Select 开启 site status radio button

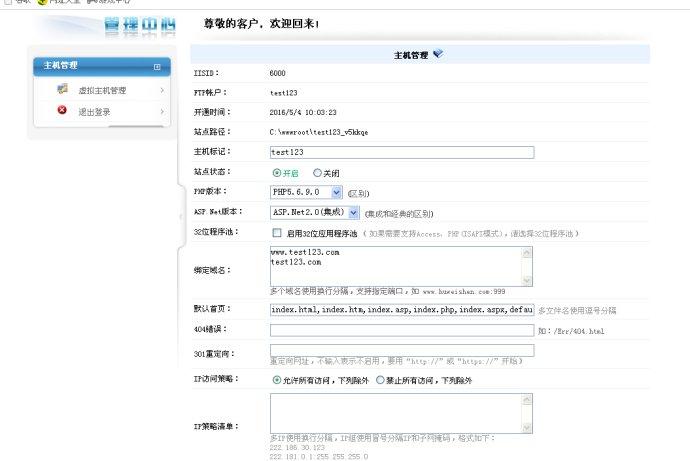tap(276, 173)
